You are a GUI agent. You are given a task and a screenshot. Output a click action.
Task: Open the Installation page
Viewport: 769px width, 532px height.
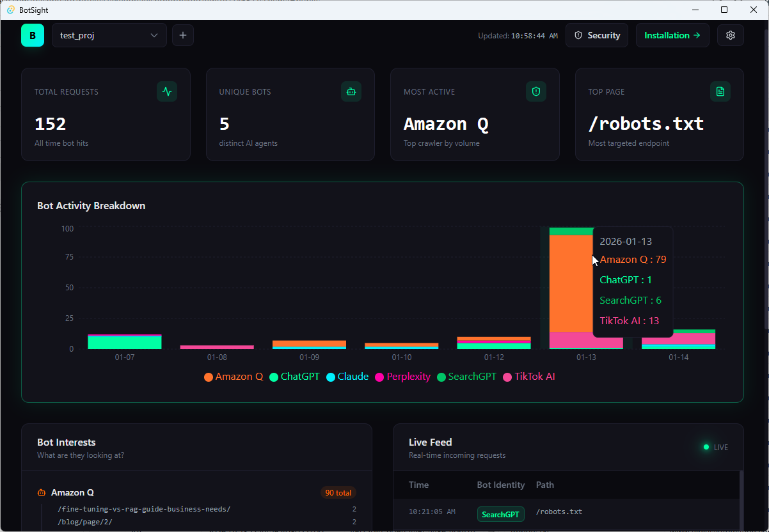coord(672,35)
